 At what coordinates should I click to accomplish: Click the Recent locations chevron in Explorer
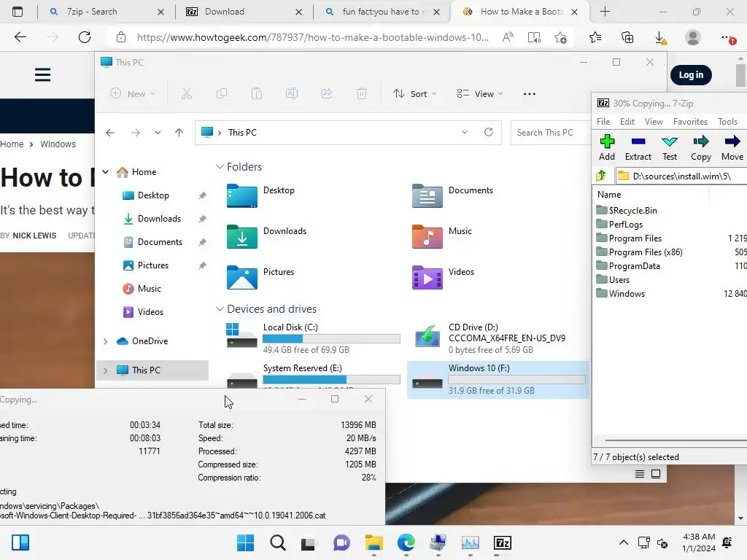[158, 133]
